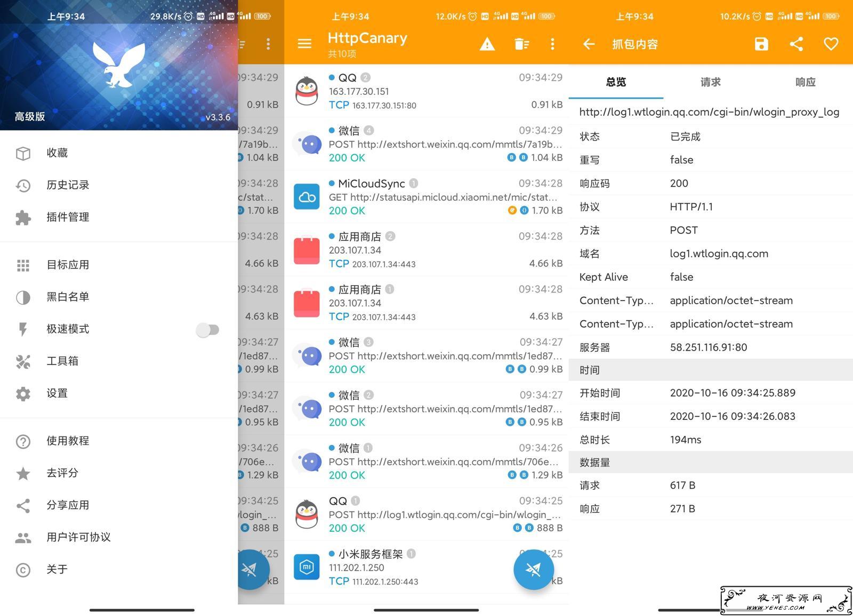Click the clear-list trash icon
Image resolution: width=853 pixels, height=616 pixels.
tap(521, 44)
